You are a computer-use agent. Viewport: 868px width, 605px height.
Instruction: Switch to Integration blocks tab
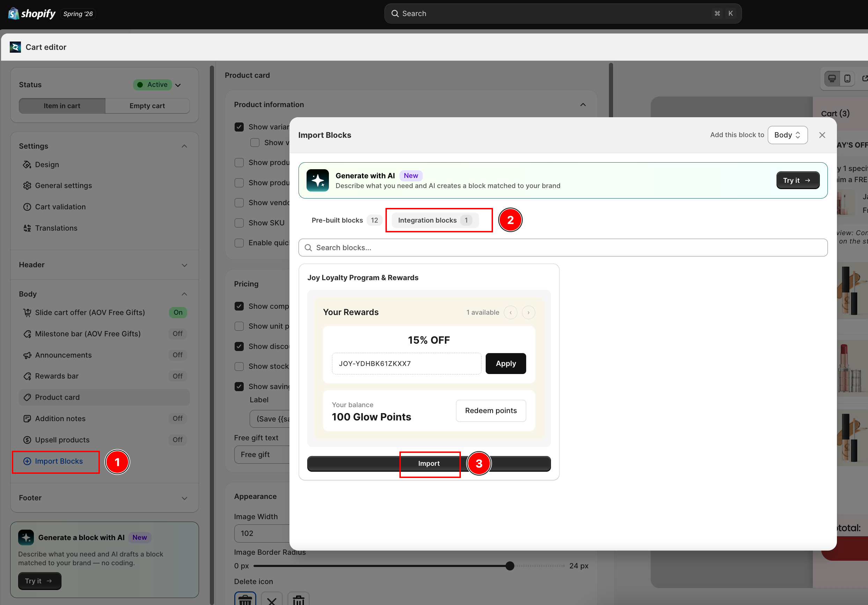coord(435,220)
